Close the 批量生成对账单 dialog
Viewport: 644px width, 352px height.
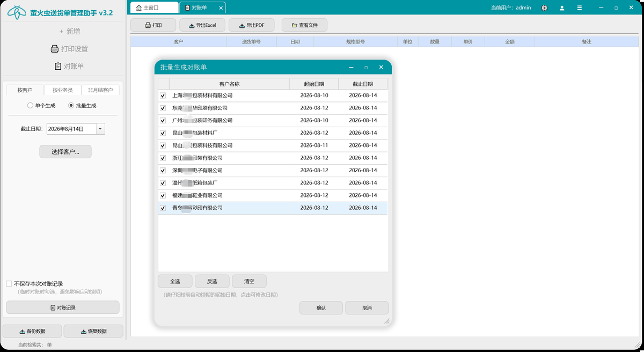tap(381, 67)
